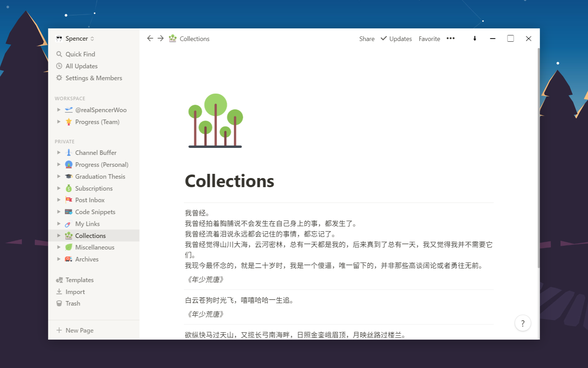Open the Templates icon
Image resolution: width=588 pixels, height=368 pixels.
coord(59,280)
